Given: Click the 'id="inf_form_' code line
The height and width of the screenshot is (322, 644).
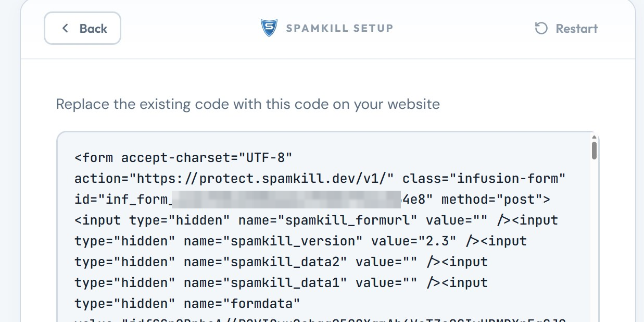Looking at the screenshot, I should coord(312,199).
